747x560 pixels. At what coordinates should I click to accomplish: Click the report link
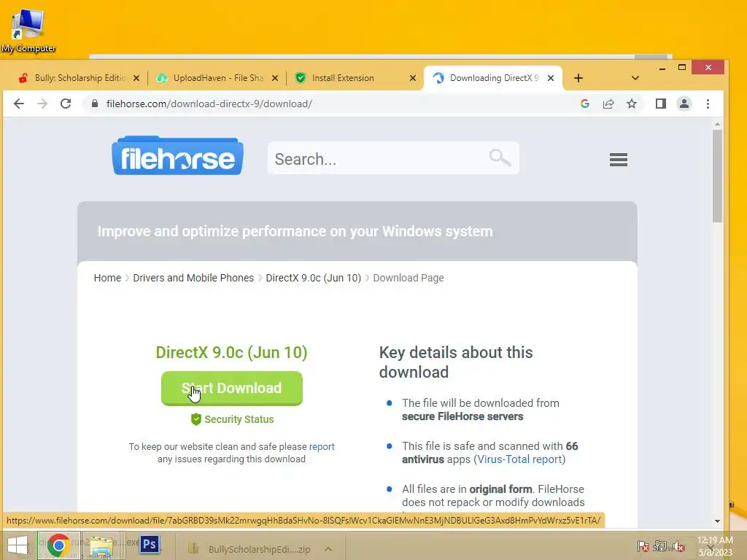point(322,447)
